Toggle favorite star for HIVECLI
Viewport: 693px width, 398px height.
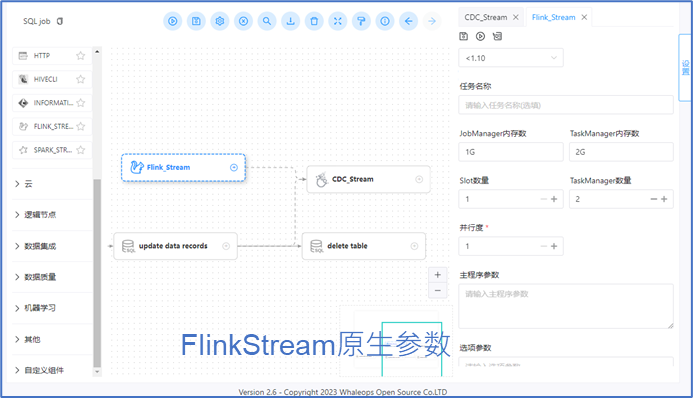click(80, 79)
